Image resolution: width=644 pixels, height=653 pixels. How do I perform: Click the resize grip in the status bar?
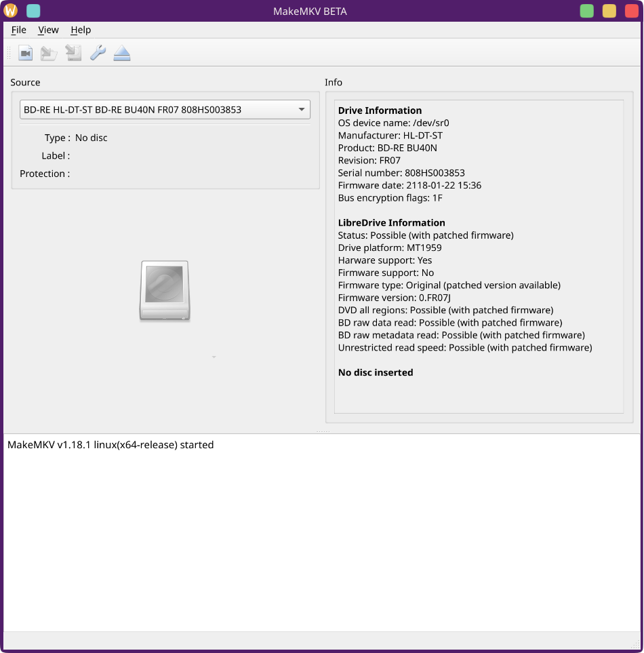(636, 644)
